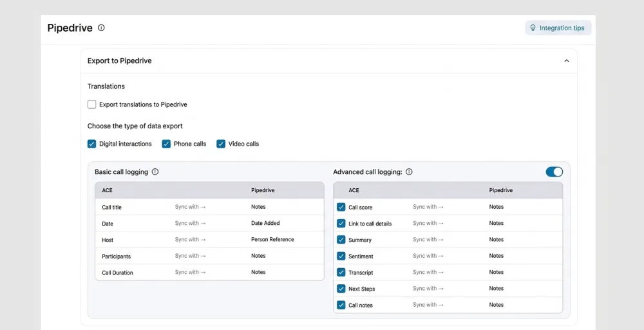644x330 pixels.
Task: Uncheck Sentiment checkbox
Action: pyautogui.click(x=341, y=256)
